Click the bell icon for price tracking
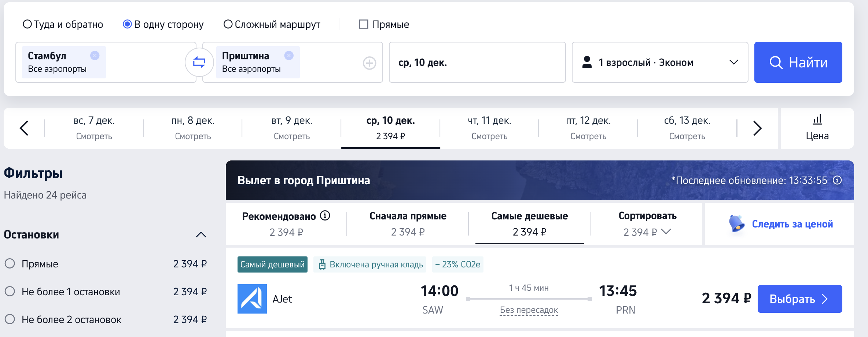Viewport: 868px width, 337px height. [x=736, y=223]
